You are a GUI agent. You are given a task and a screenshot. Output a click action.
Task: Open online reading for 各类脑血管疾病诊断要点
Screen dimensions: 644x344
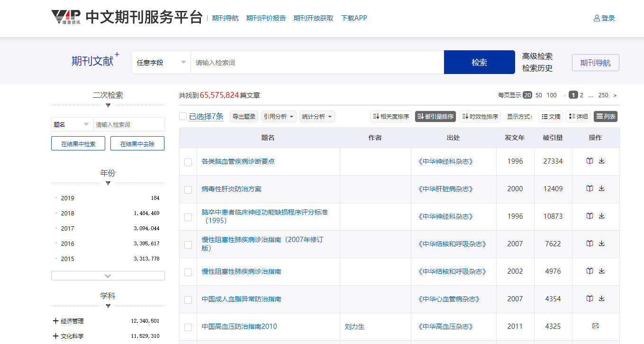pyautogui.click(x=590, y=161)
